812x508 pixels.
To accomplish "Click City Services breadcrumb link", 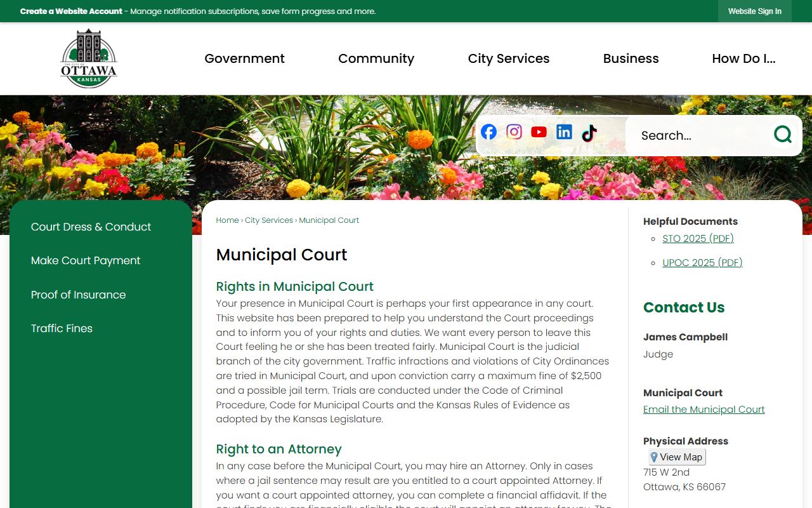I will point(269,220).
